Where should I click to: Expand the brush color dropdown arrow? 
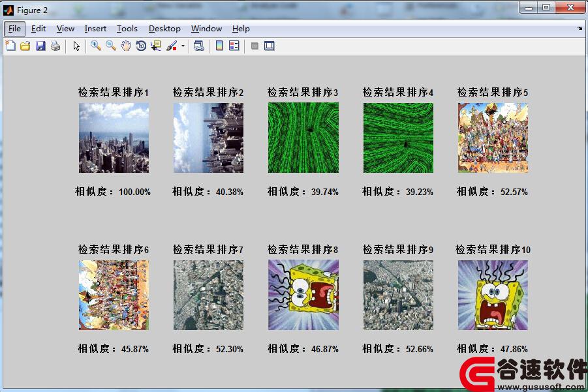pos(183,46)
